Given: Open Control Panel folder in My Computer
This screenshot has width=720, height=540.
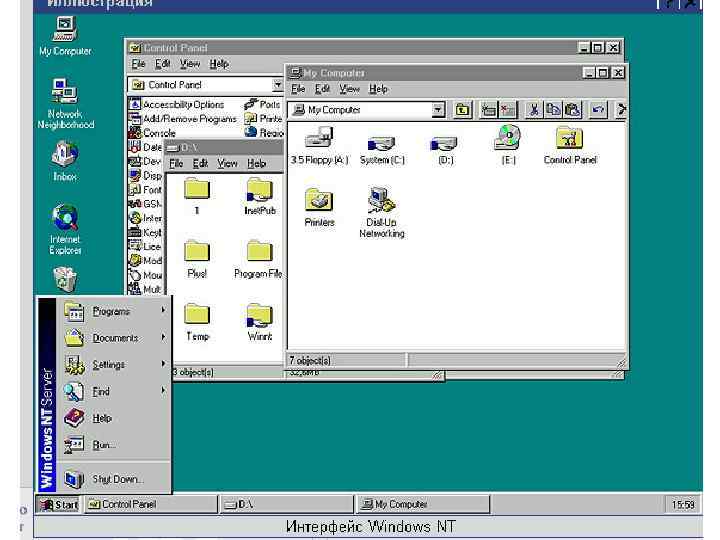Looking at the screenshot, I should 570,146.
